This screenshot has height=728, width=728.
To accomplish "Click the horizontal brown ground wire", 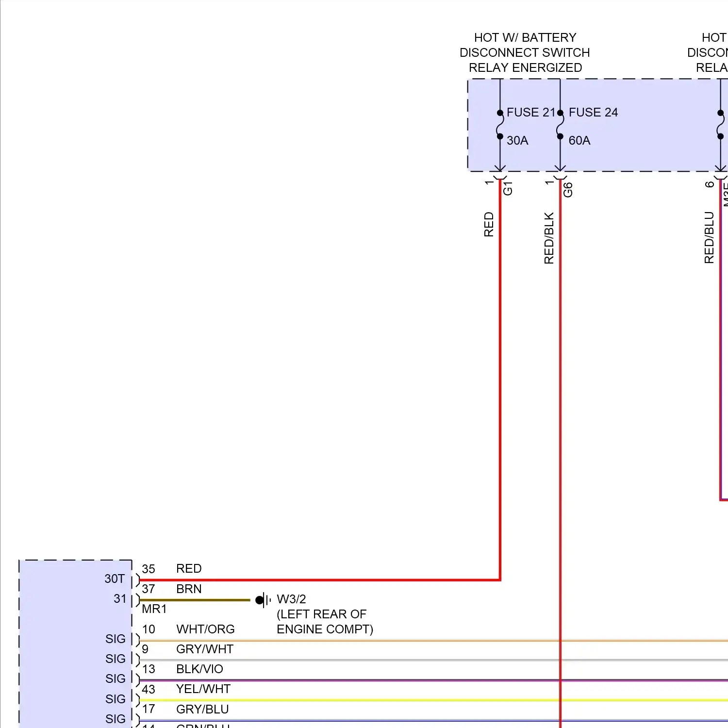I will pyautogui.click(x=195, y=600).
